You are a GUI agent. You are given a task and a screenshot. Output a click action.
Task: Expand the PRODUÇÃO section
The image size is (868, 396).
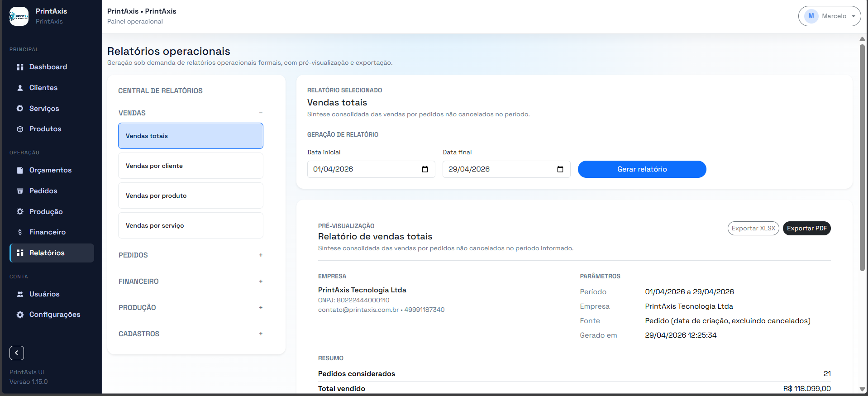click(261, 308)
